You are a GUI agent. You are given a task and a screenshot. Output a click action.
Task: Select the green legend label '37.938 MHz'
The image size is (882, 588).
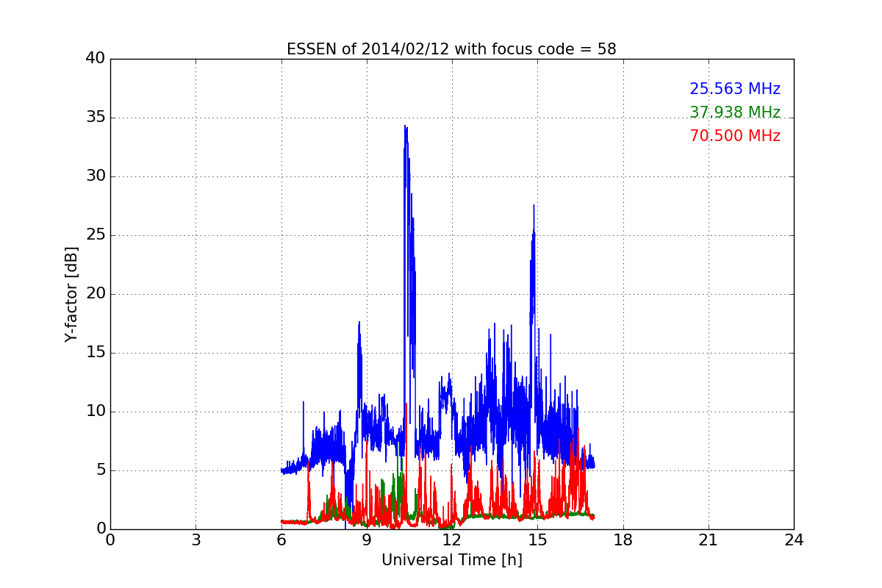(x=735, y=112)
